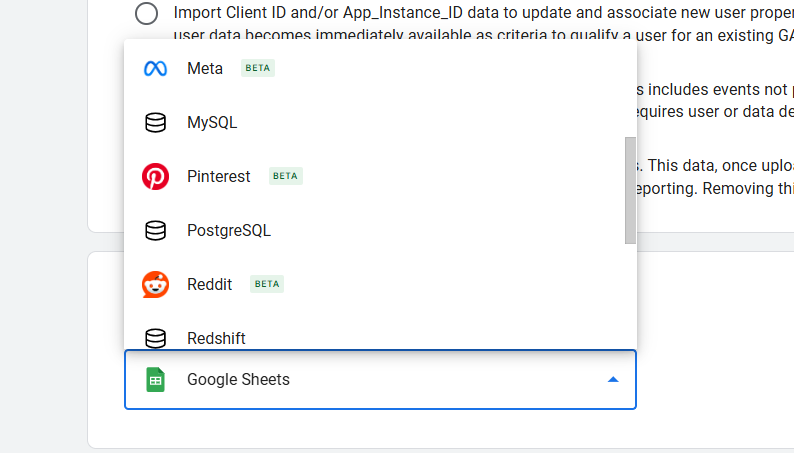Click the BETA badge next to Meta
Screen dimensions: 794x453
point(258,68)
